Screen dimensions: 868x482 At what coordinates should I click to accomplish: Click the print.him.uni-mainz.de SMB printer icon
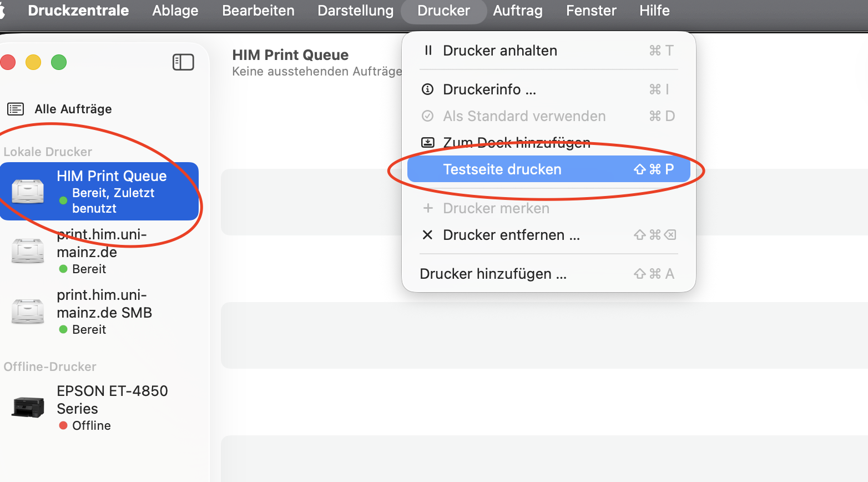pos(28,312)
